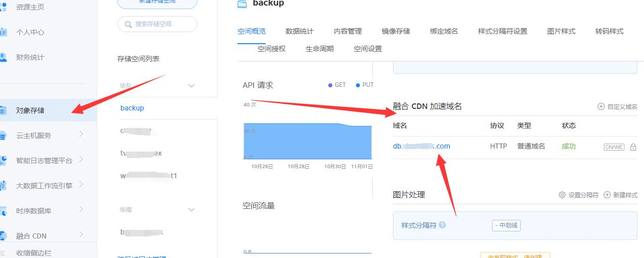Click the 设置分隔符 gear icon
This screenshot has height=258, width=644.
[x=562, y=195]
